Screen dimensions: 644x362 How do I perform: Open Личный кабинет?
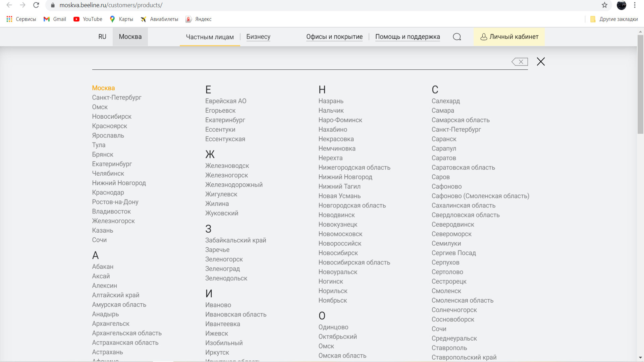509,37
